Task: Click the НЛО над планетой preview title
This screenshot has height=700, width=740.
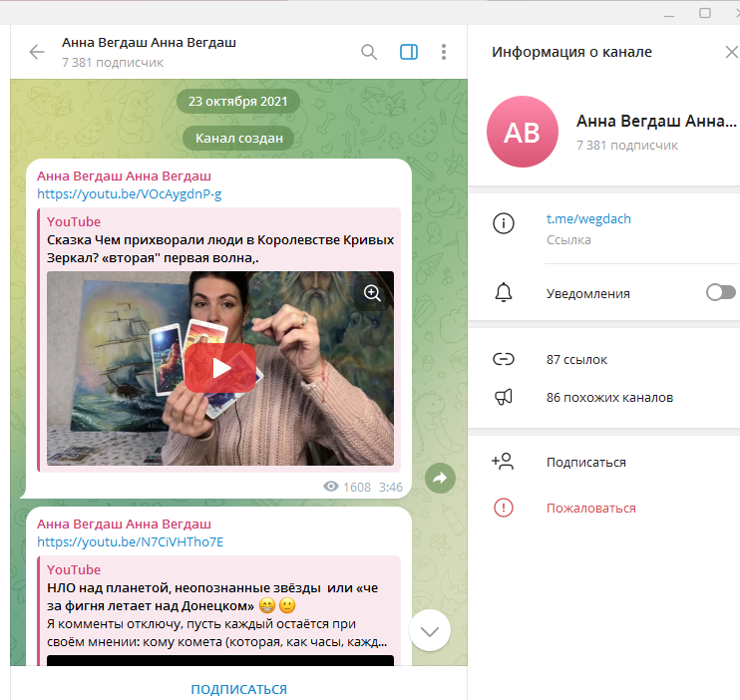Action: point(212,596)
